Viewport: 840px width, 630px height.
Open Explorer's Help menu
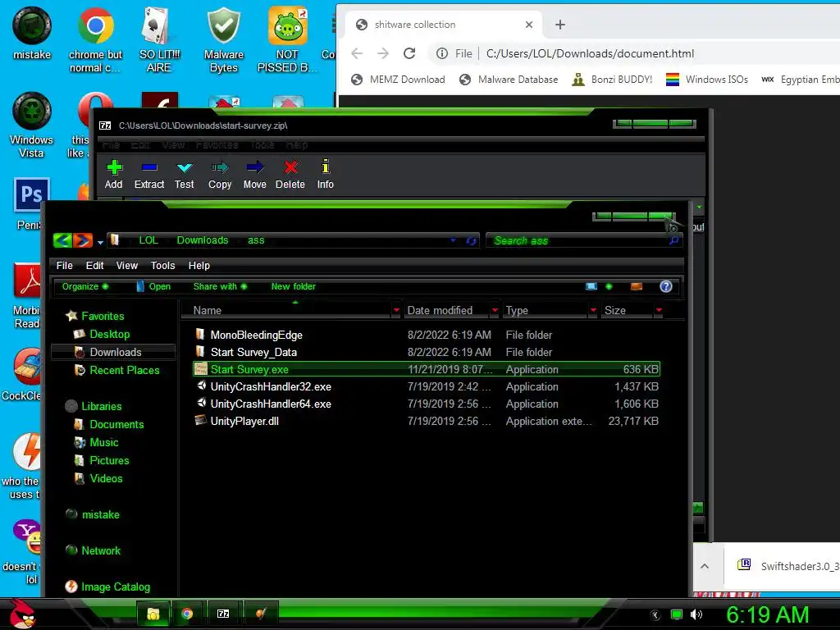coord(199,265)
